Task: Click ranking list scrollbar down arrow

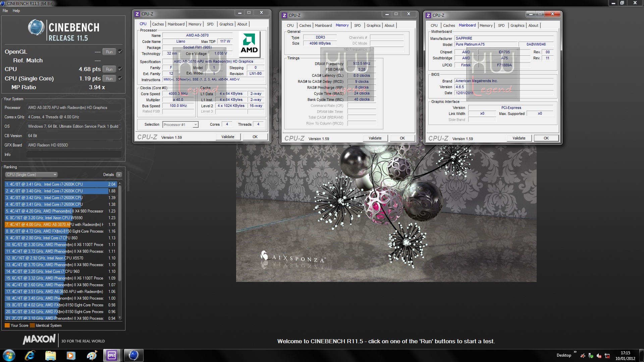Action: 120,317
